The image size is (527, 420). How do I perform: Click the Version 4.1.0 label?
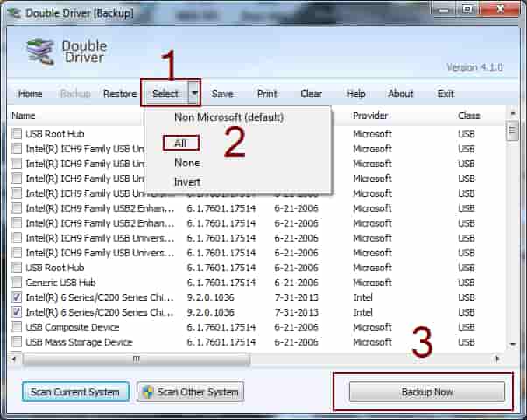(x=474, y=67)
